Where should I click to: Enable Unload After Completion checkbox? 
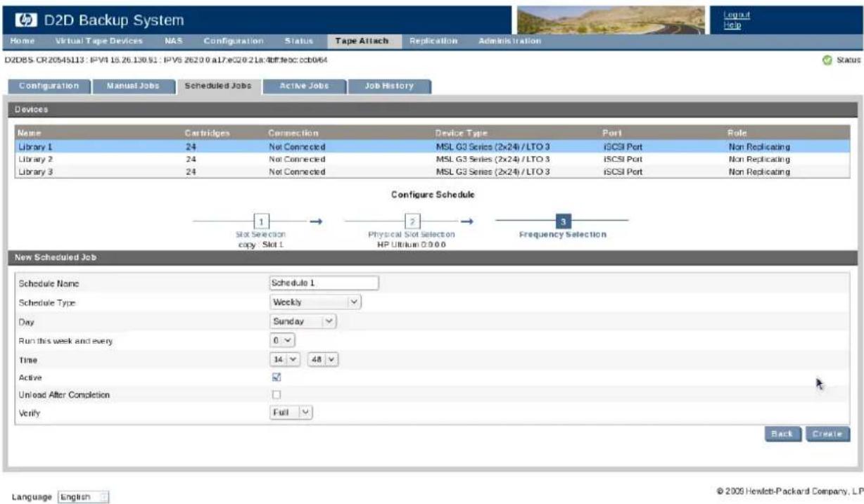[x=277, y=395]
